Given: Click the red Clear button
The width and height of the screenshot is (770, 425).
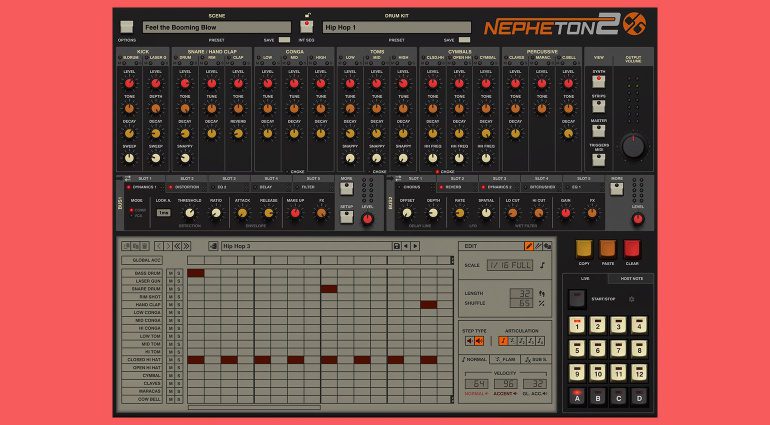Looking at the screenshot, I should [632, 250].
